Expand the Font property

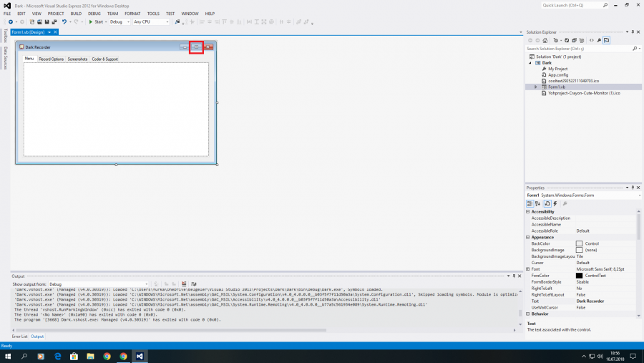point(528,269)
